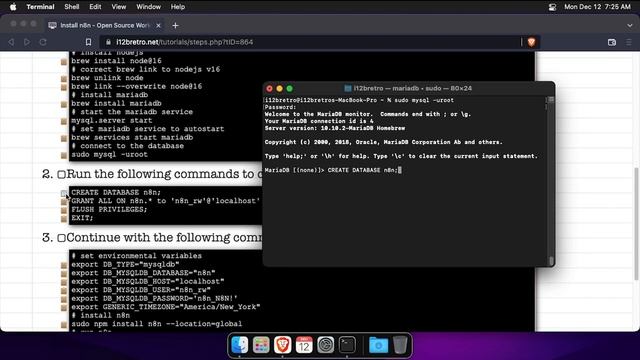Copy the 'brew services start mariadb' command
Image resolution: width=640 pixels, height=360 pixels.
pos(64,138)
